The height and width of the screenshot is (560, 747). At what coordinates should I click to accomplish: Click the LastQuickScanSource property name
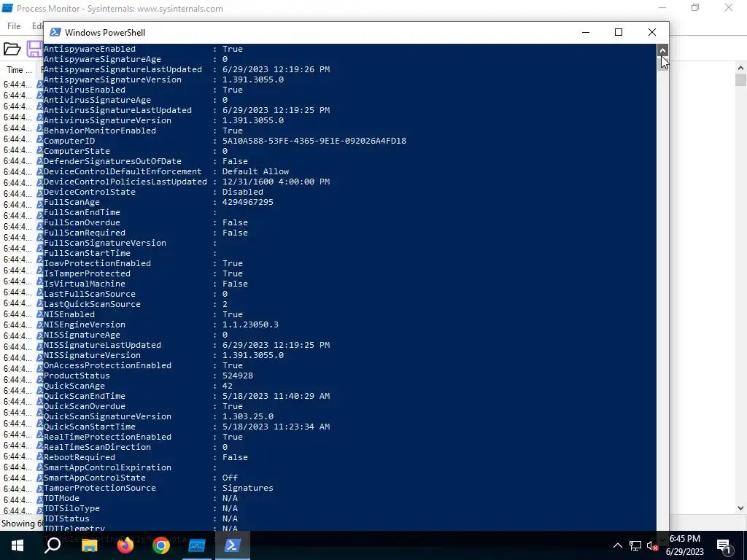pos(92,304)
